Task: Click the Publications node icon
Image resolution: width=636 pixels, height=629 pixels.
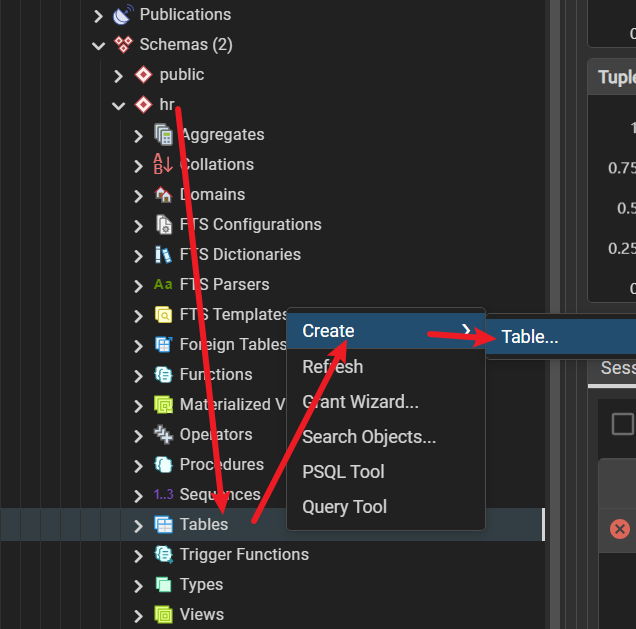Action: [123, 15]
